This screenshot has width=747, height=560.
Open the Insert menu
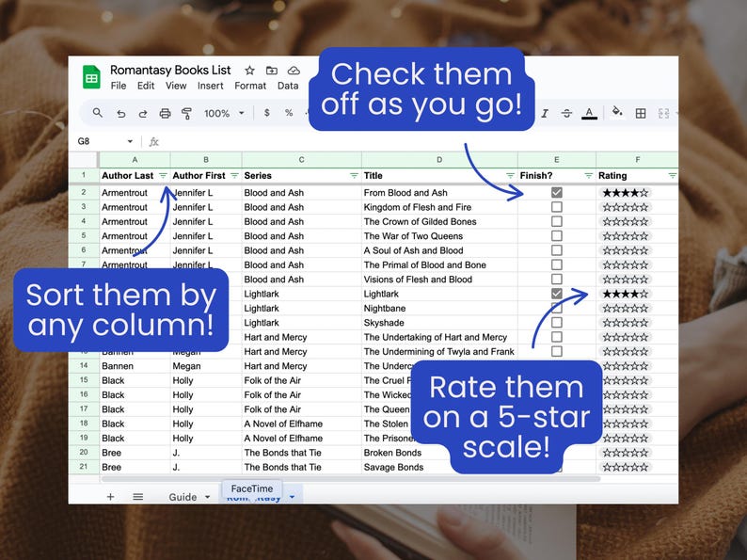coord(210,86)
